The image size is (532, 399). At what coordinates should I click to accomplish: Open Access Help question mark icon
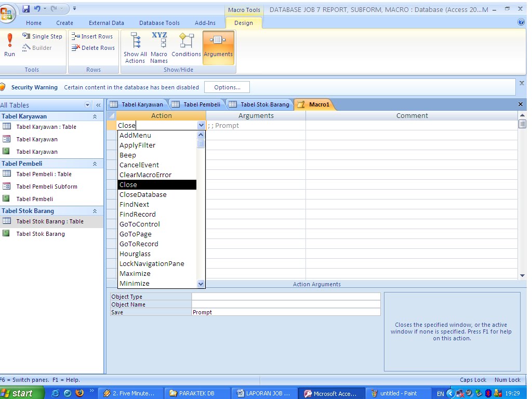pyautogui.click(x=521, y=22)
